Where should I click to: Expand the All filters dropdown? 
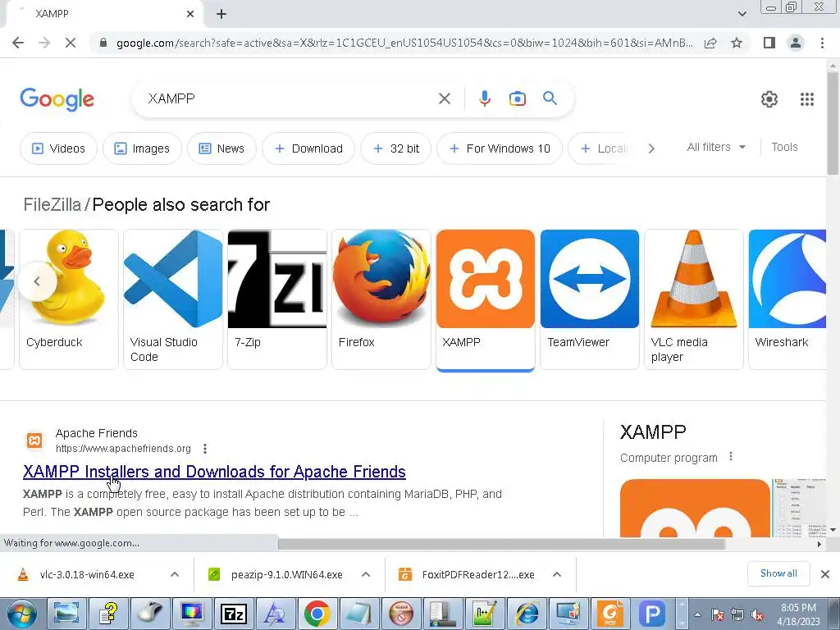716,147
